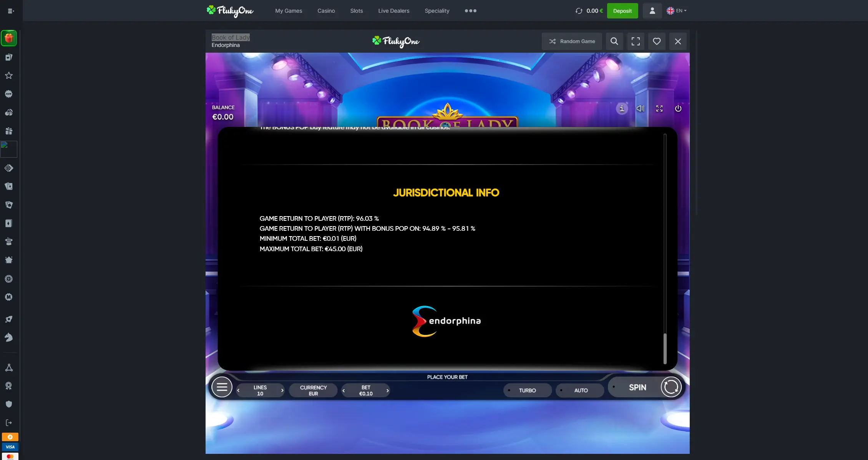Screen dimensions: 868x460
Task: Open the playing cards heart icon in sidebar
Action: pos(9,57)
